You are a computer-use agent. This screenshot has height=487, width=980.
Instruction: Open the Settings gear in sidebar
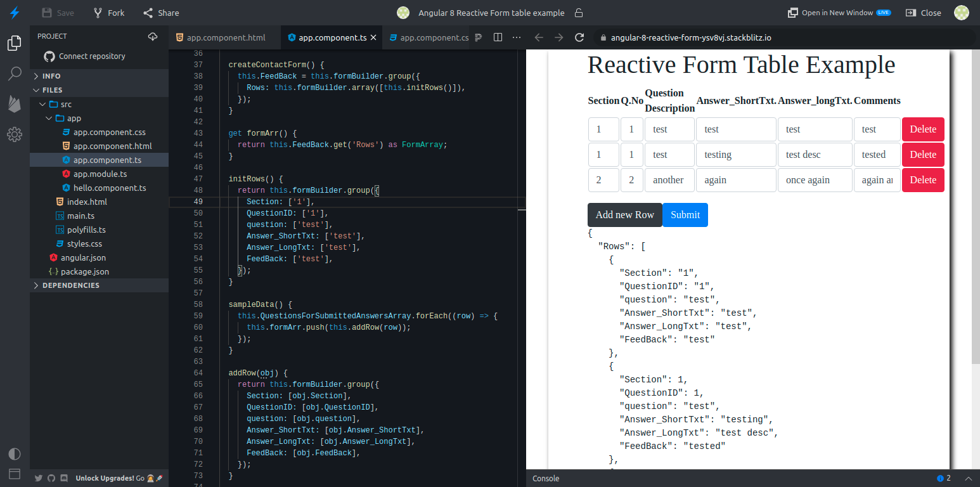[x=15, y=134]
